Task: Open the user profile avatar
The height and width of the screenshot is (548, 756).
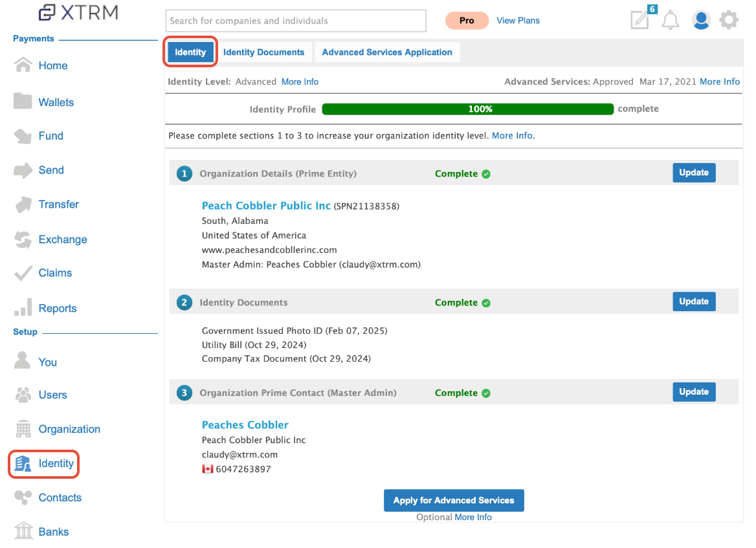Action: tap(701, 20)
